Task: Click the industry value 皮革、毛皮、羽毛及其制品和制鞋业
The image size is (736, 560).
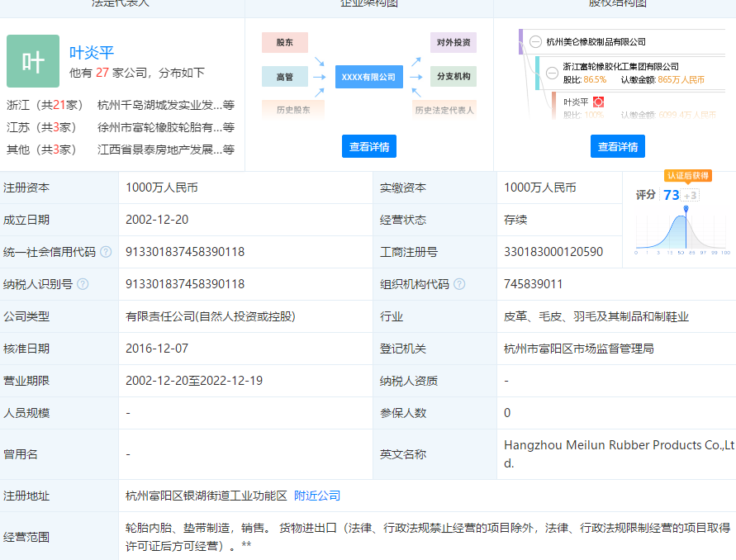Action: [x=596, y=316]
